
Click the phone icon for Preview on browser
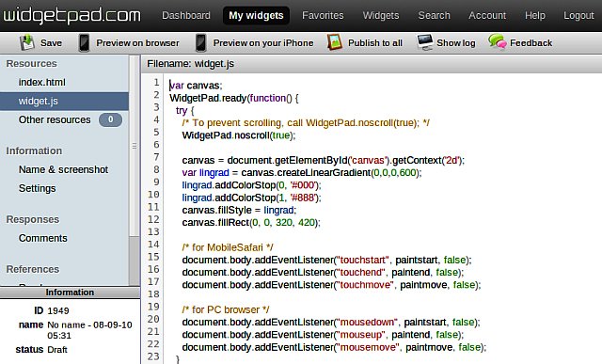(x=84, y=42)
